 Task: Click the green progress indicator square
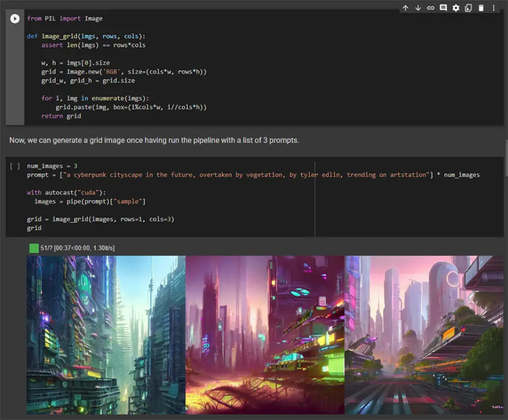[34, 248]
